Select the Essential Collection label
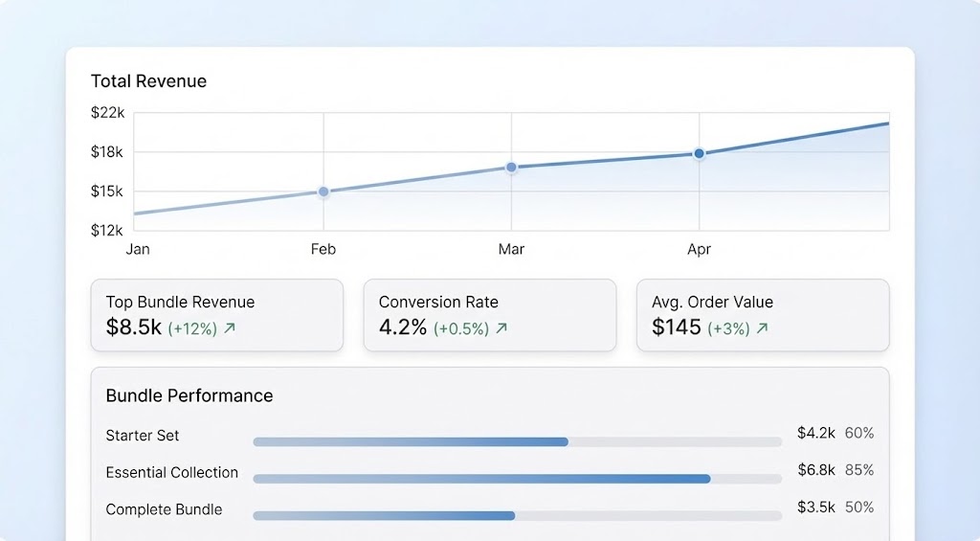 pyautogui.click(x=172, y=472)
